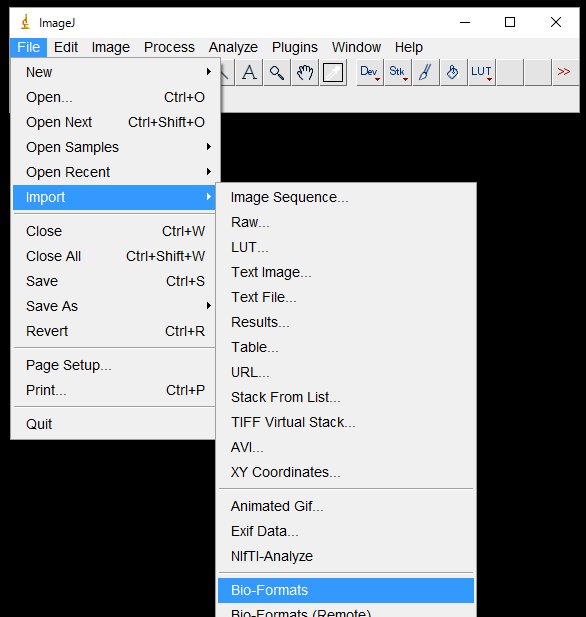Select the Magnifying glass zoom tool
This screenshot has height=617, width=586.
coord(277,72)
